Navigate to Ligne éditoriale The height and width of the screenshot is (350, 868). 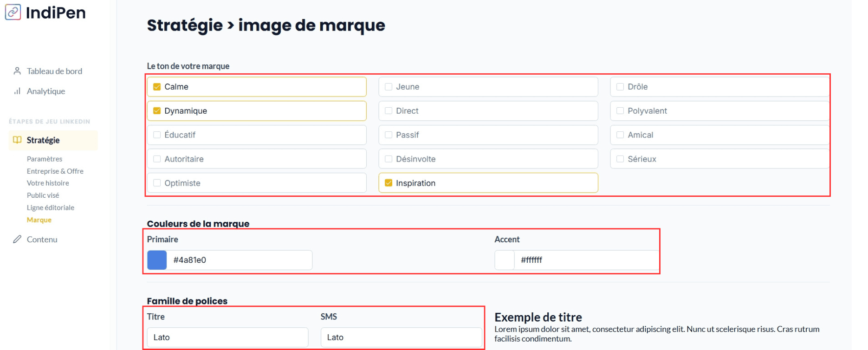click(x=51, y=208)
